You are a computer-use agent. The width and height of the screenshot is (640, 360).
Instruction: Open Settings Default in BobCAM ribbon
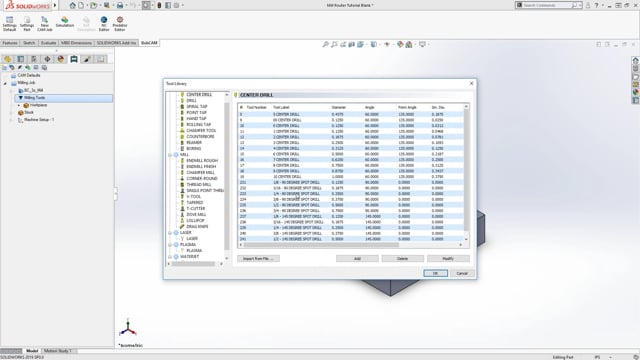pos(9,24)
